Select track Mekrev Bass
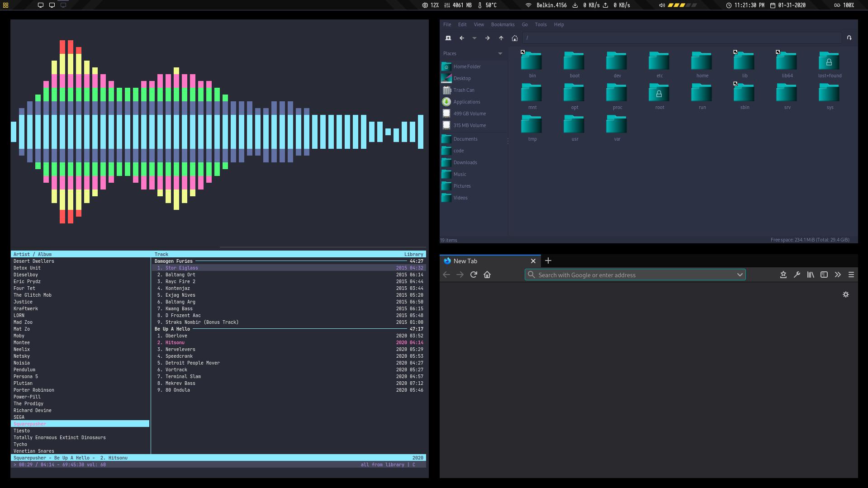 (289, 383)
